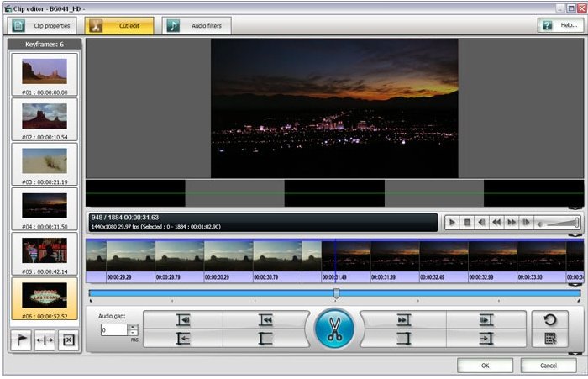Click the Audio gap input field
Viewport: 588px width, 379px height.
tap(113, 330)
